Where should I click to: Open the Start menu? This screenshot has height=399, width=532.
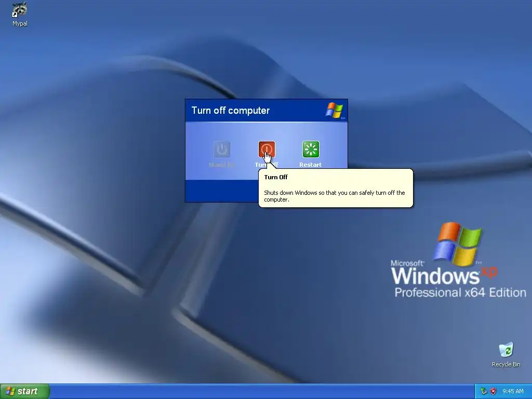coord(25,391)
